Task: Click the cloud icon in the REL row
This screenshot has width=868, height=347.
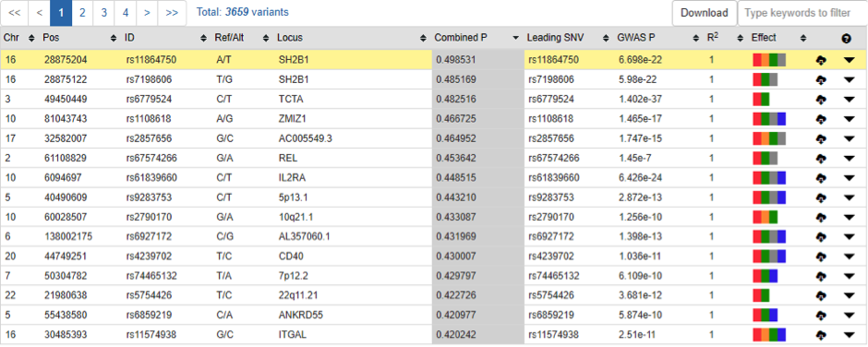Action: 822,159
